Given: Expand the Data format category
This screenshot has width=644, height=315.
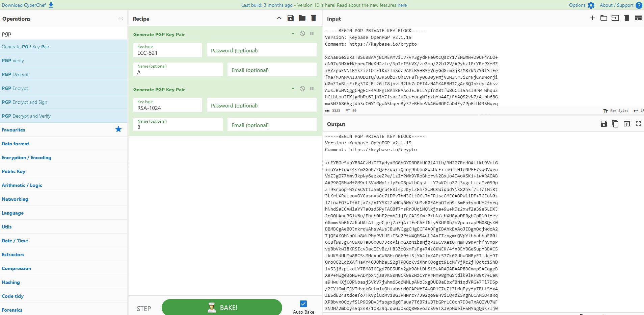Looking at the screenshot, I should 64,144.
